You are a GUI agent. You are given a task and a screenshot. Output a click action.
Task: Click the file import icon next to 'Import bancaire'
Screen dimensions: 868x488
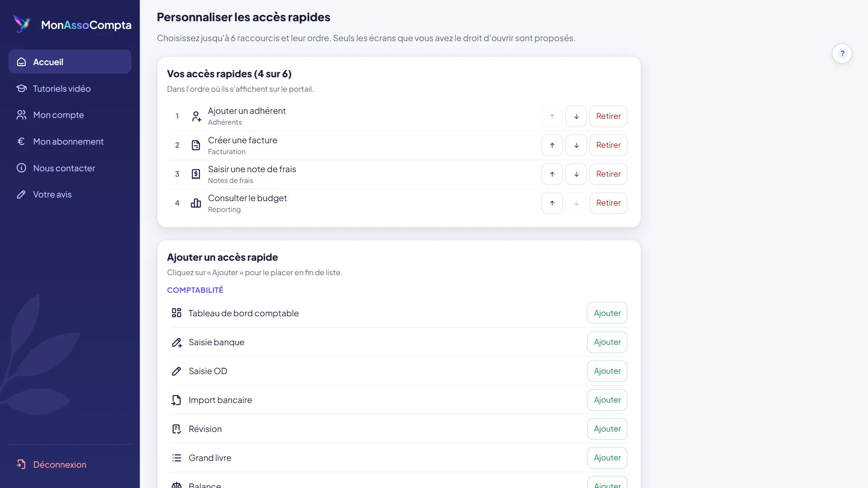[x=176, y=400]
